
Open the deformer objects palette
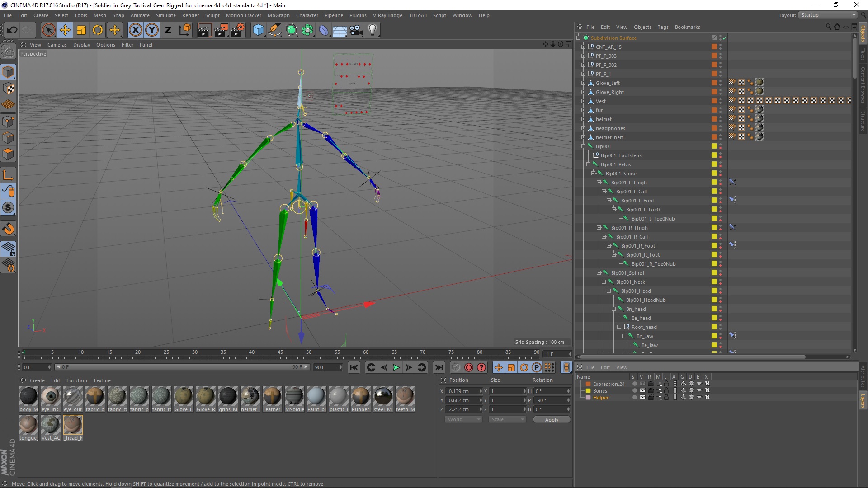(x=324, y=30)
